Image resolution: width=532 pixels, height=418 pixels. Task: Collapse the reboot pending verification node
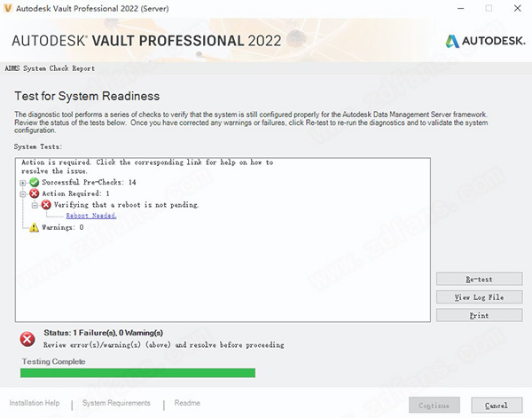35,205
